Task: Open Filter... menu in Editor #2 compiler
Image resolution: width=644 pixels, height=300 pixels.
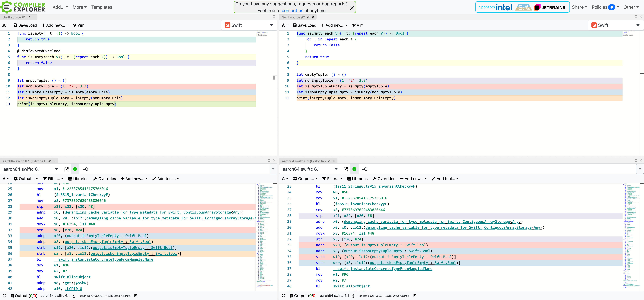Action: coord(332,179)
